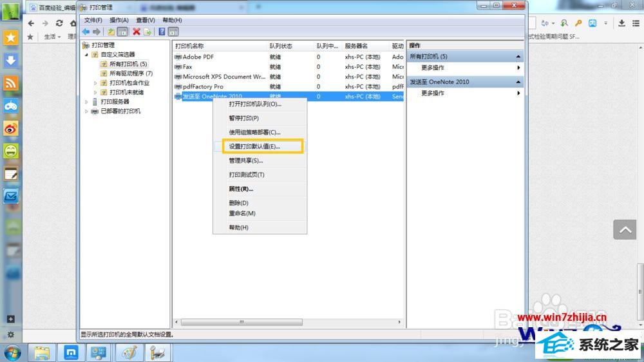This screenshot has width=644, height=362.
Task: Open the game controller sidebar icon
Action: pos(11,106)
